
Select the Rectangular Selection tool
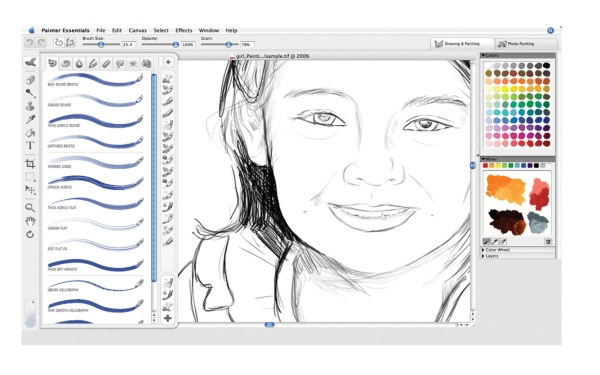[30, 177]
